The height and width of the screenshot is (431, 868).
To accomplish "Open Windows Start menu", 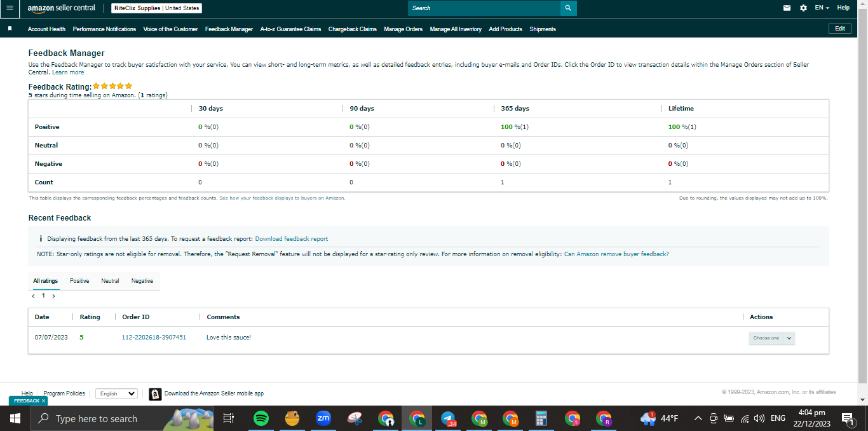I will (15, 418).
